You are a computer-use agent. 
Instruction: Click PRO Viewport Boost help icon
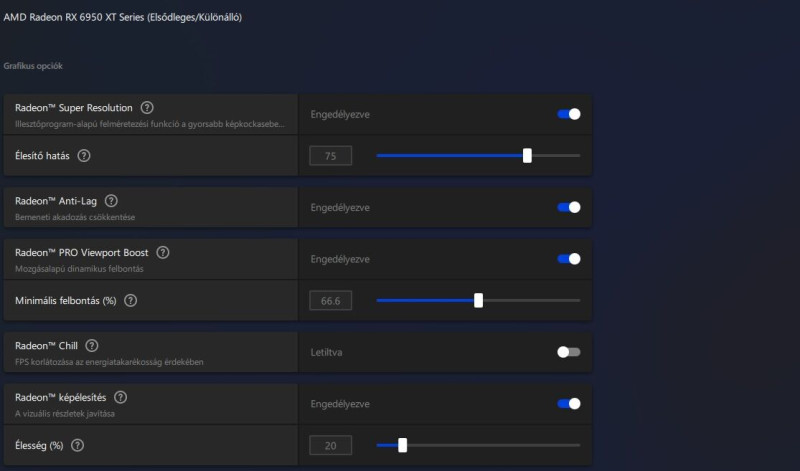[x=163, y=253]
